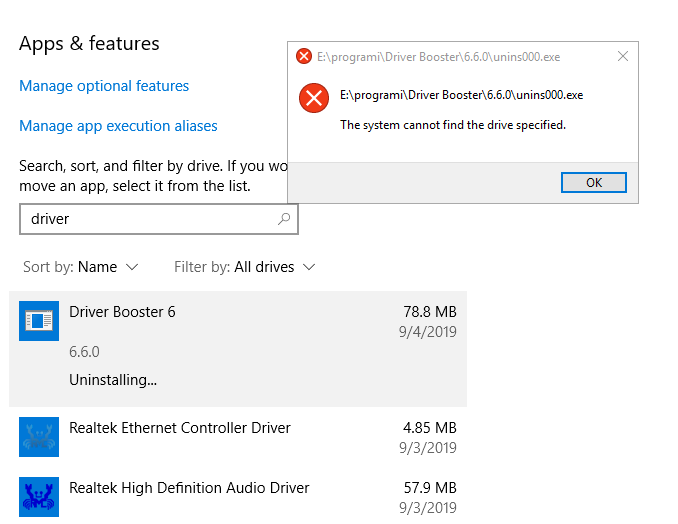This screenshot has width=678, height=524.
Task: Confirm the error dialog with OK
Action: [594, 182]
